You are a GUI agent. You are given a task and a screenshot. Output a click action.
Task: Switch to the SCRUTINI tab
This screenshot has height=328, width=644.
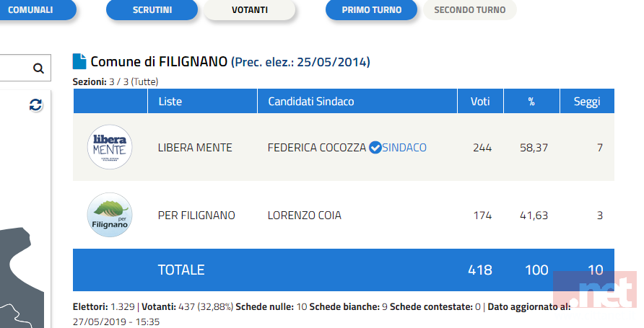point(152,10)
